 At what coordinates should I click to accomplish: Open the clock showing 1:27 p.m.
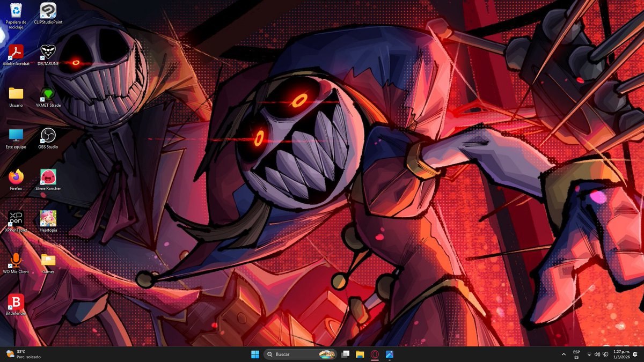[x=620, y=354]
